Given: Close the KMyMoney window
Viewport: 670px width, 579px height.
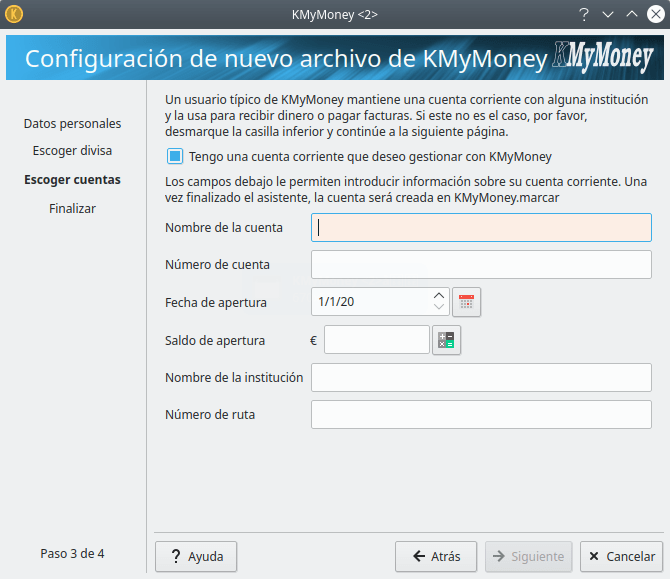Looking at the screenshot, I should [x=656, y=14].
